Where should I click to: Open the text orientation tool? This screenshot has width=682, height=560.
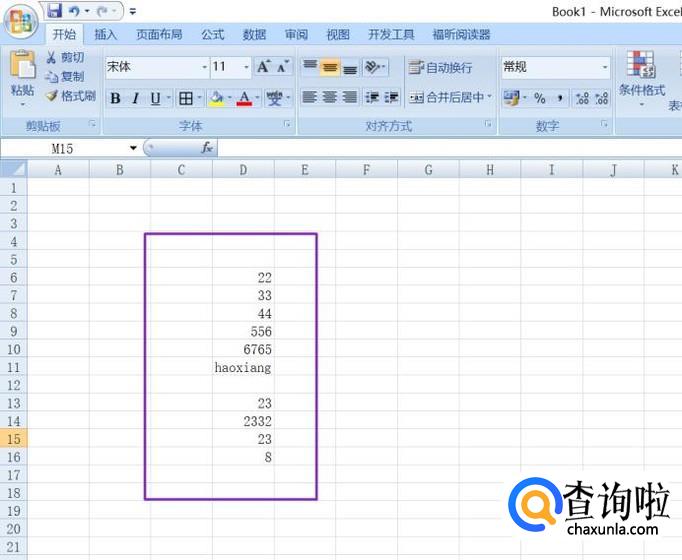pos(375,67)
